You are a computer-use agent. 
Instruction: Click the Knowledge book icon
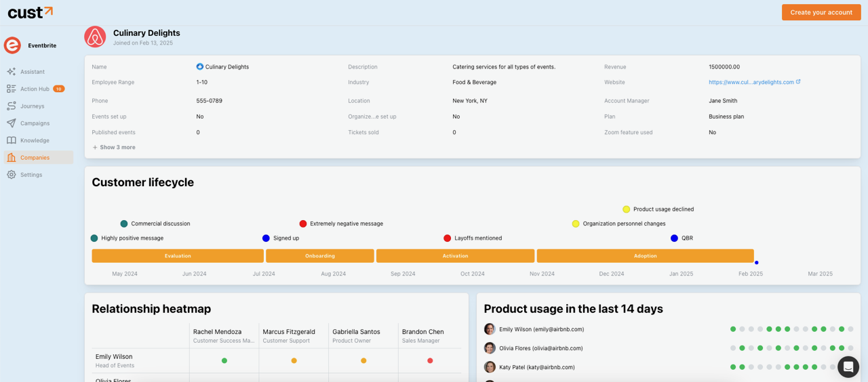[12, 140]
